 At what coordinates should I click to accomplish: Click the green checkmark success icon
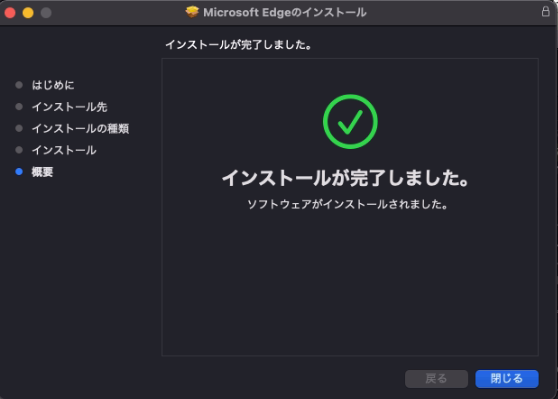350,121
